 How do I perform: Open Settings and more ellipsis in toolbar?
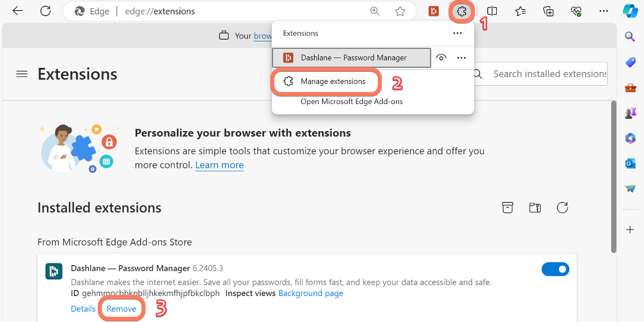[x=604, y=11]
